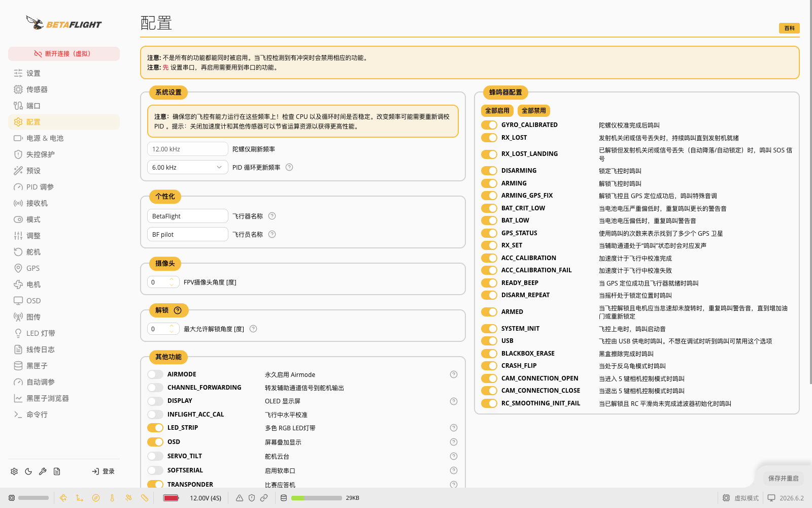
Task: Click the 传感器 sensor chip icon
Action: 18,89
